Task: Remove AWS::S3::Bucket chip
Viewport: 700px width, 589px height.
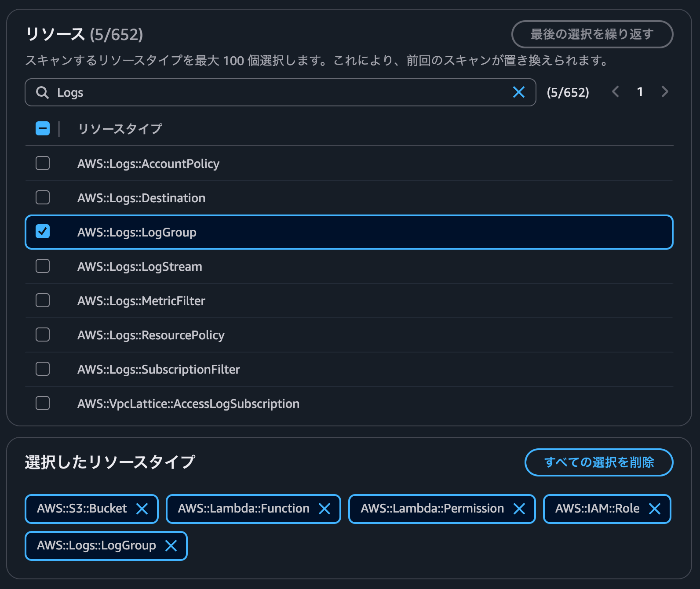Action: [142, 509]
